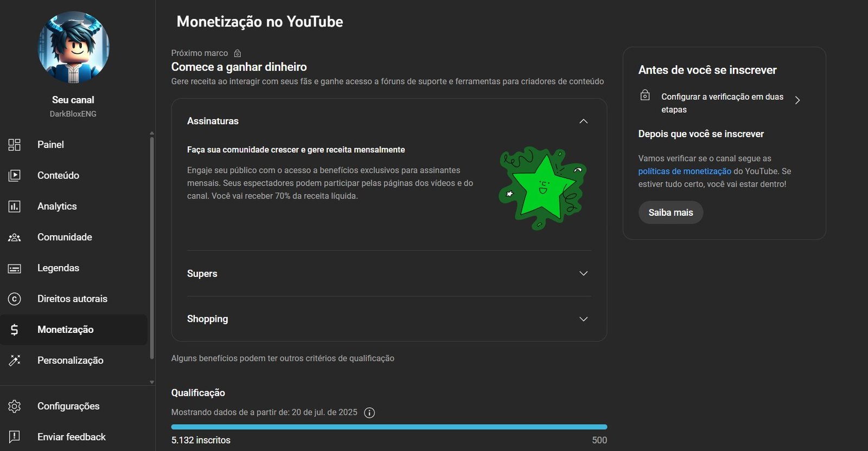Open Configurações settings entry
This screenshot has height=451, width=868.
pos(74,406)
